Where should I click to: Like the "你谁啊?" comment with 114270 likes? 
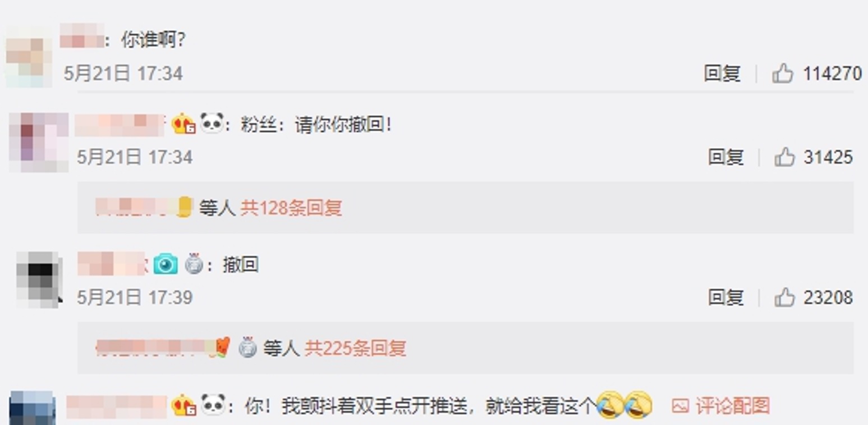(x=783, y=74)
